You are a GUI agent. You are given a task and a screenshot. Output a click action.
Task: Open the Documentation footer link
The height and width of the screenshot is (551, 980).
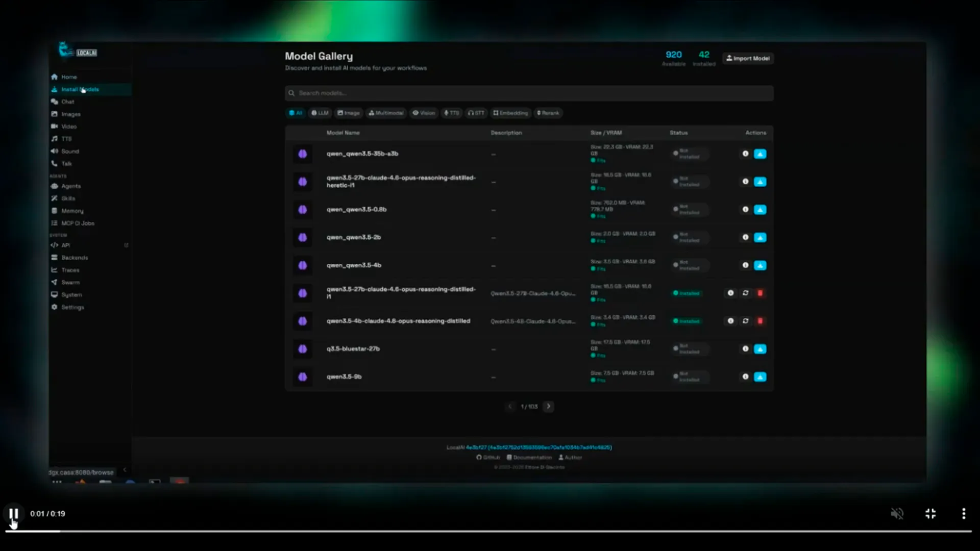tap(529, 458)
